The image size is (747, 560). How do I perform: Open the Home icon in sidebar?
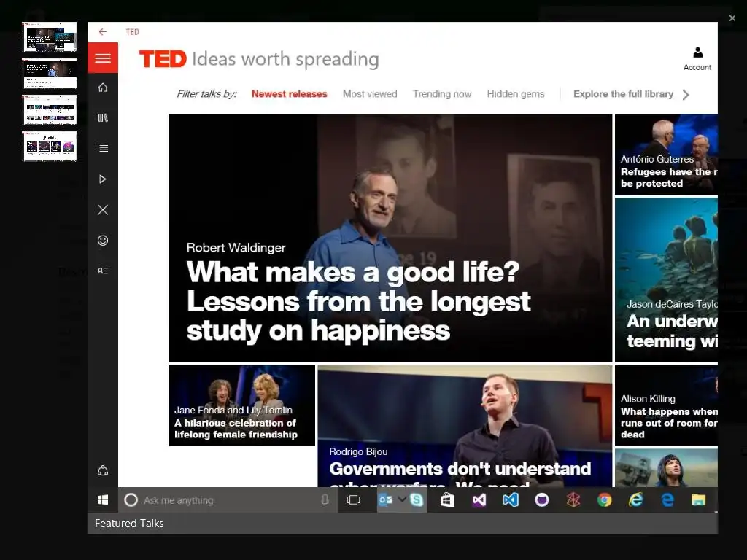(102, 87)
